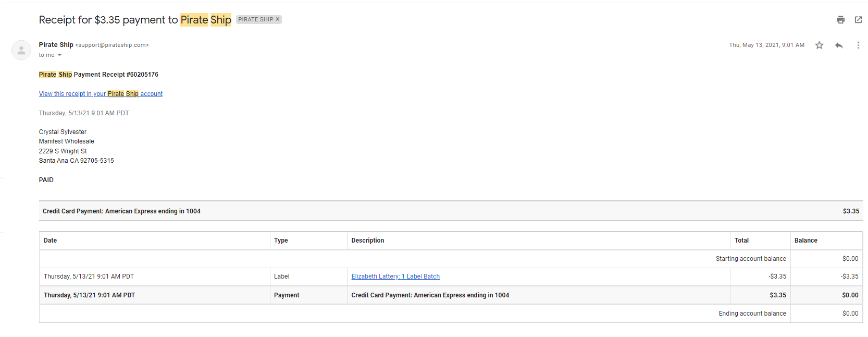Click ending balance value $0.00
This screenshot has height=337, width=868.
click(x=850, y=314)
